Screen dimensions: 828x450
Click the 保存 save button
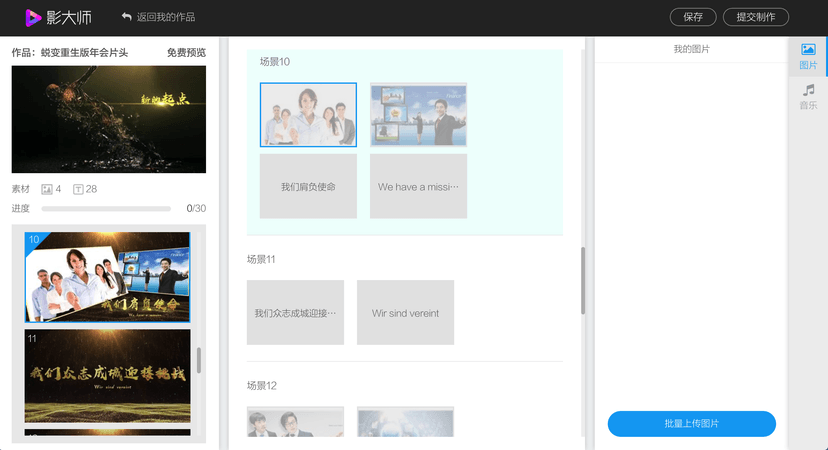click(693, 17)
